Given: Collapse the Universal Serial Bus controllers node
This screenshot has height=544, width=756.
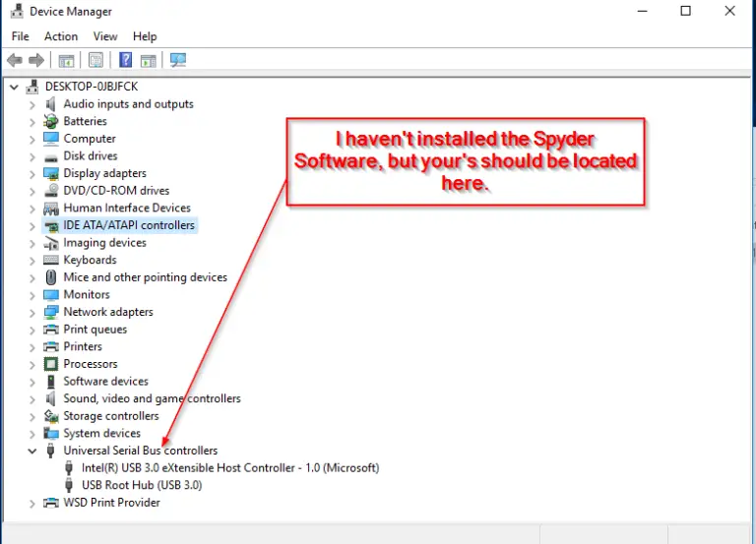Looking at the screenshot, I should pyautogui.click(x=31, y=451).
